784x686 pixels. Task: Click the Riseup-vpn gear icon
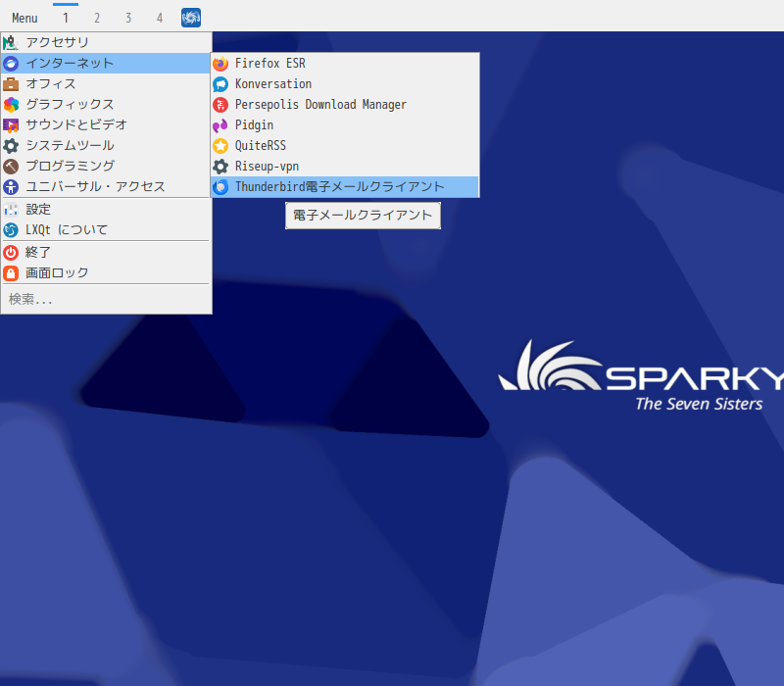220,166
